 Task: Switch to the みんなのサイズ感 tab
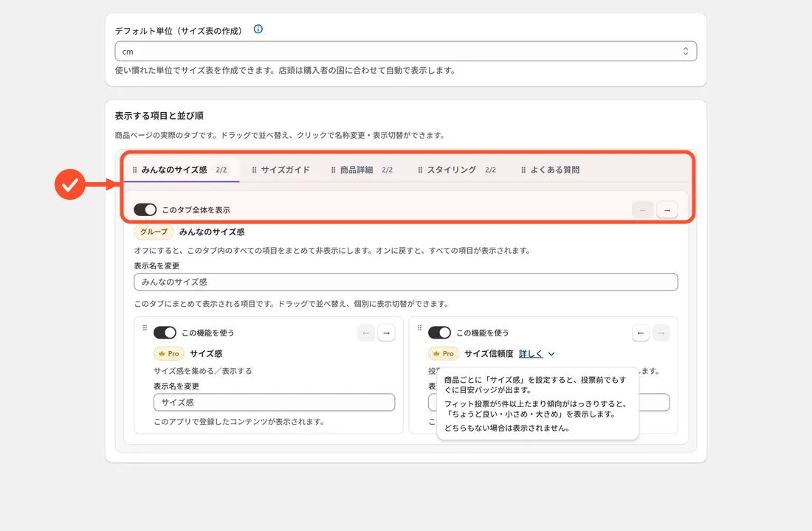pyautogui.click(x=182, y=170)
